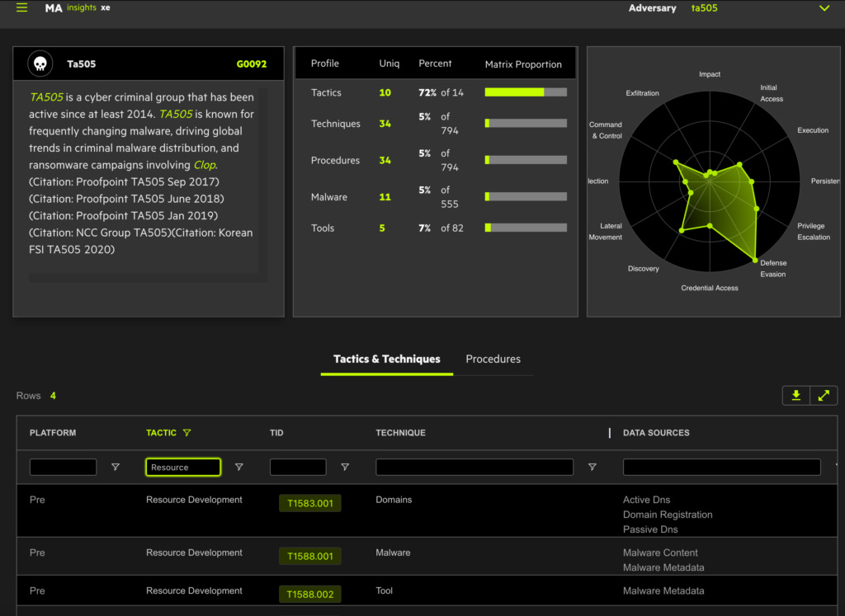
Task: Click the Active Dns data source
Action: 646,500
